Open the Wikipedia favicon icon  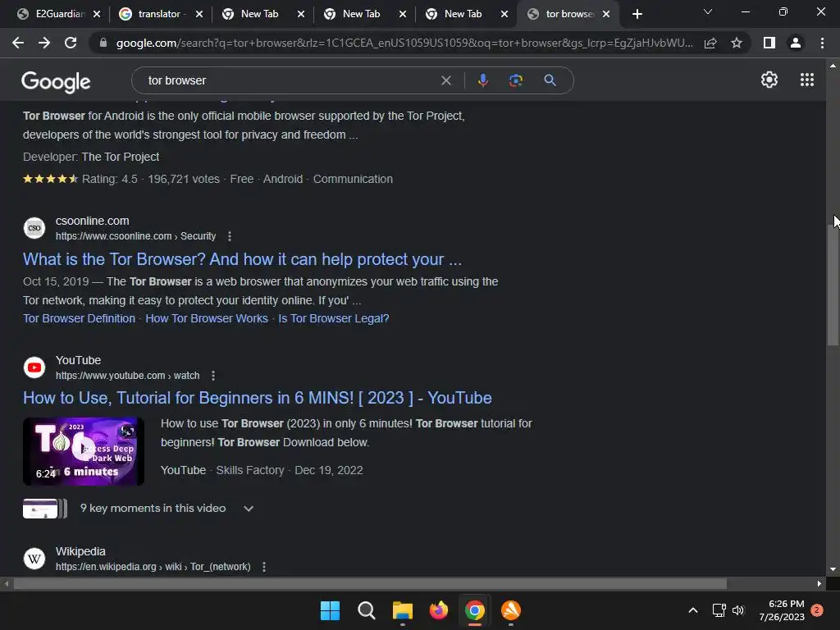(x=34, y=559)
